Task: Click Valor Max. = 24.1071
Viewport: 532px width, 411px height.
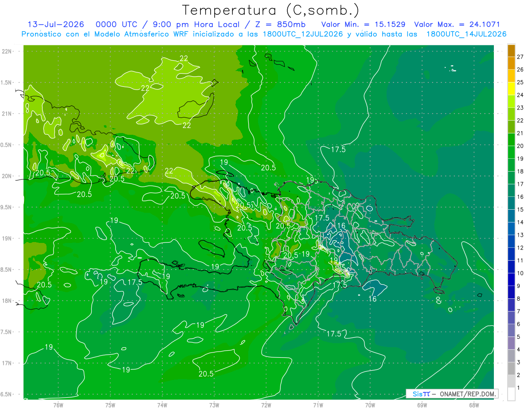Action: pos(457,24)
